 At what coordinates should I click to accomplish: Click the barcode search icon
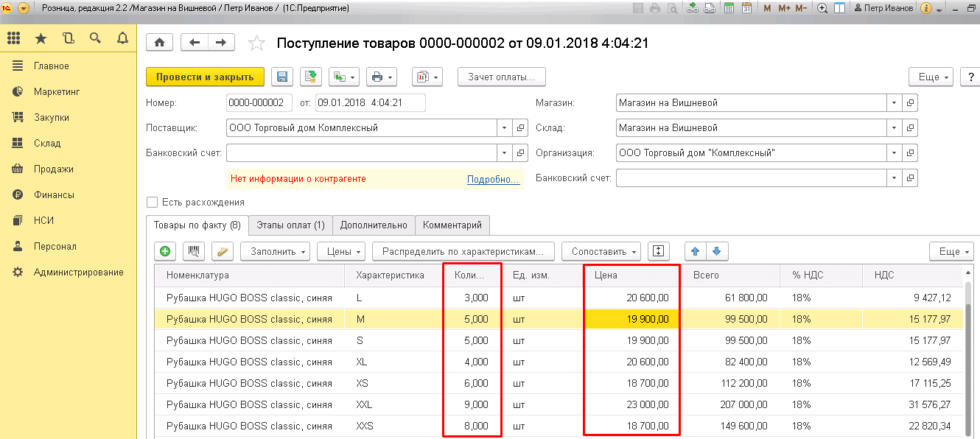click(x=194, y=251)
